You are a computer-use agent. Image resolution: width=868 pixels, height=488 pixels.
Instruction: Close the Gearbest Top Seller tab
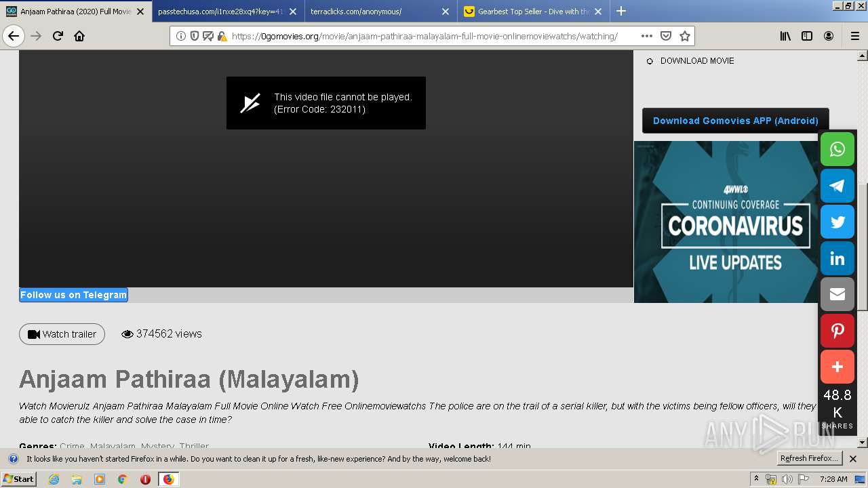pyautogui.click(x=598, y=12)
